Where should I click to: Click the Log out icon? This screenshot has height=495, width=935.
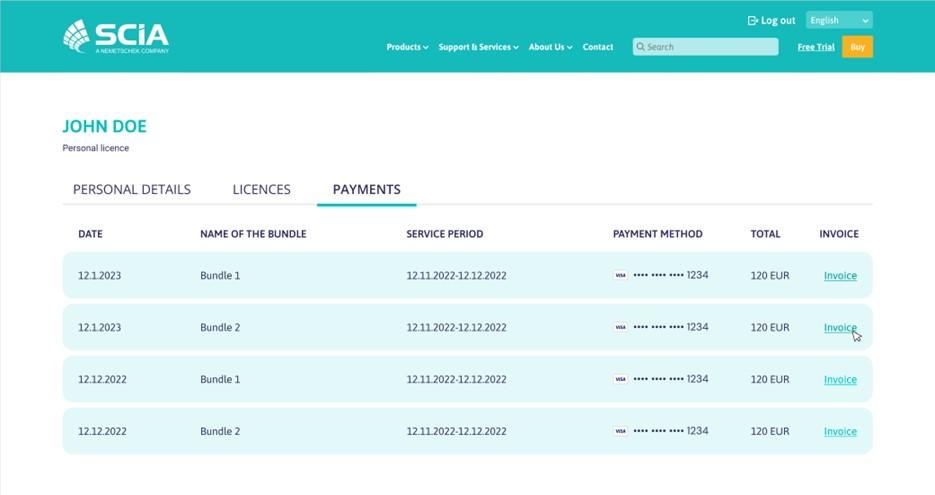[x=753, y=20]
